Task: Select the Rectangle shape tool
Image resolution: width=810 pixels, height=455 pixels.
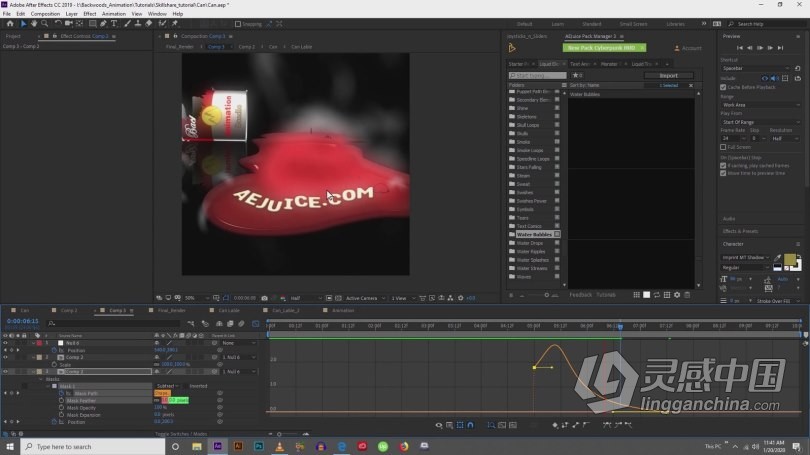Action: [92, 24]
